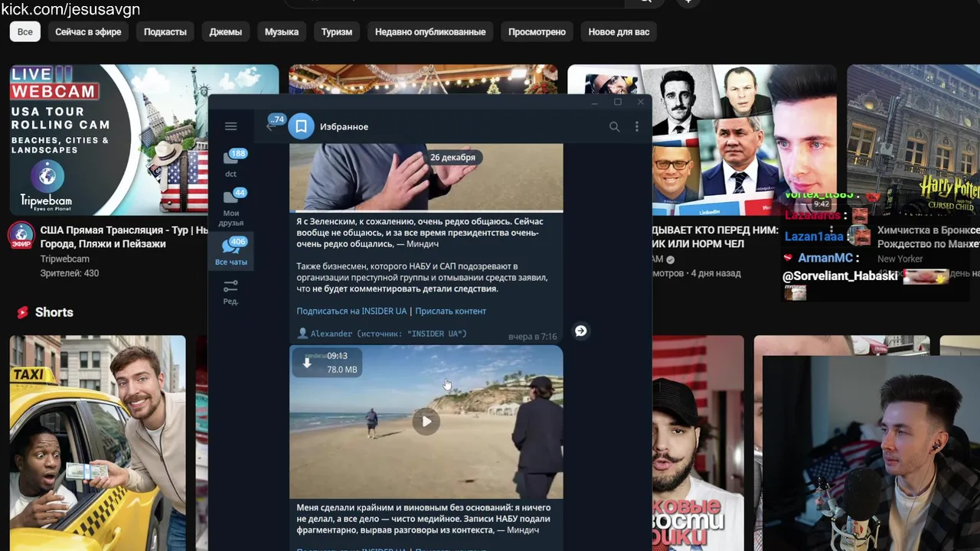The height and width of the screenshot is (551, 980).
Task: Open the Ред. folder editing option
Action: [x=230, y=292]
